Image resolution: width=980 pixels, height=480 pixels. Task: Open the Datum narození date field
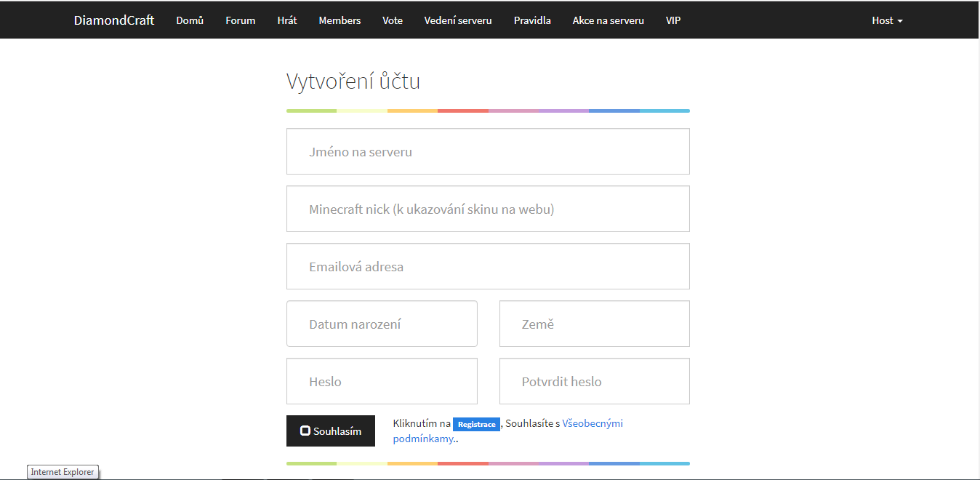tap(382, 324)
